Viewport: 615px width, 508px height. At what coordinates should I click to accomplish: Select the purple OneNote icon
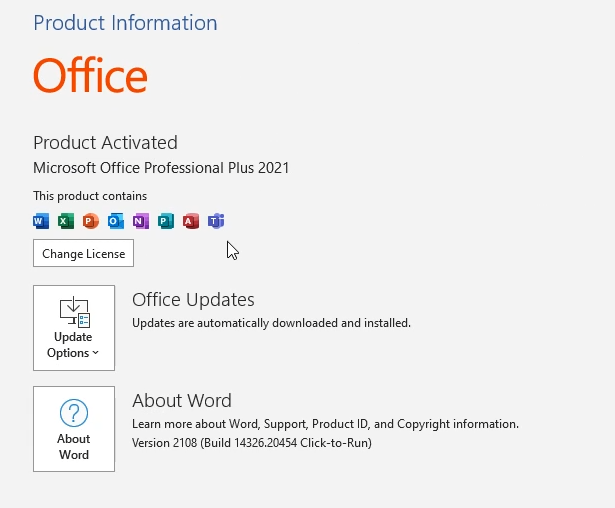(141, 221)
